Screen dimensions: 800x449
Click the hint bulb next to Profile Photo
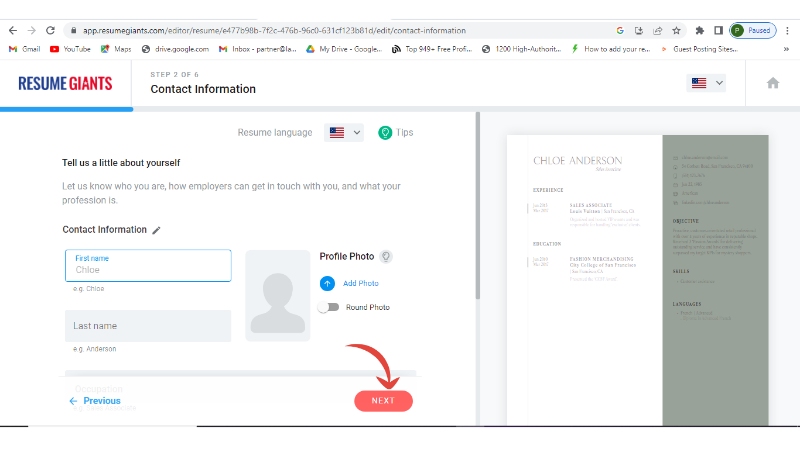[x=386, y=257]
